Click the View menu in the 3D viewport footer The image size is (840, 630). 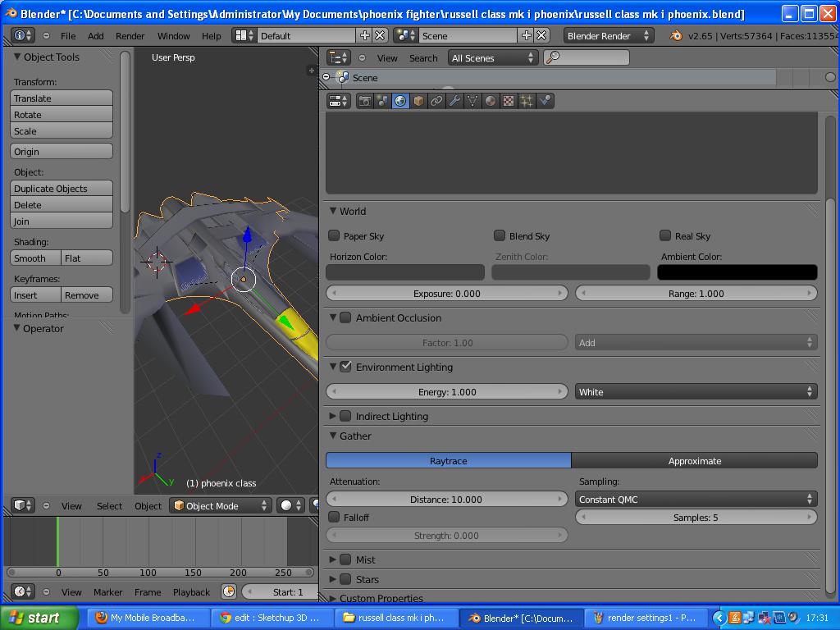click(x=71, y=506)
